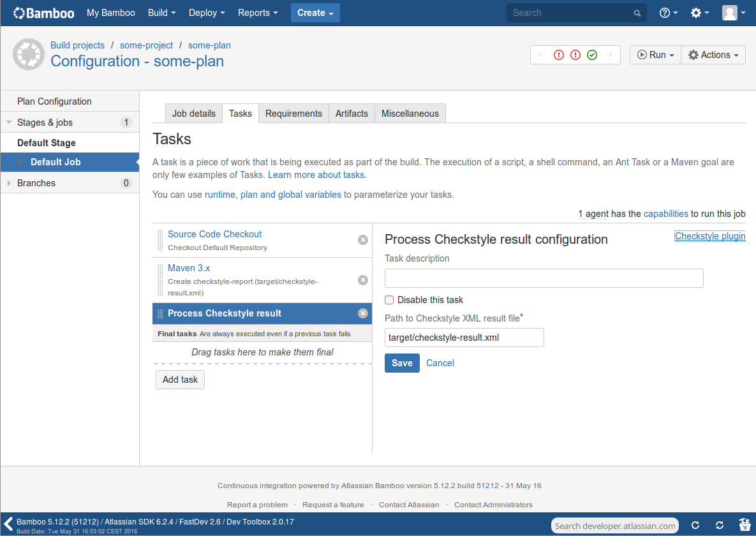Open the Reports dropdown menu
The width and height of the screenshot is (756, 536).
coord(258,13)
